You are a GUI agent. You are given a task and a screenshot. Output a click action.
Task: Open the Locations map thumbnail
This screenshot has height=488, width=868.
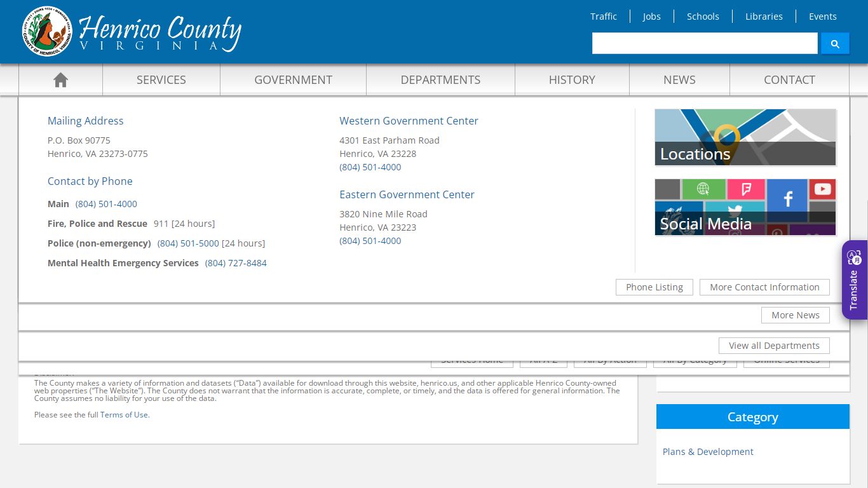[x=745, y=137]
